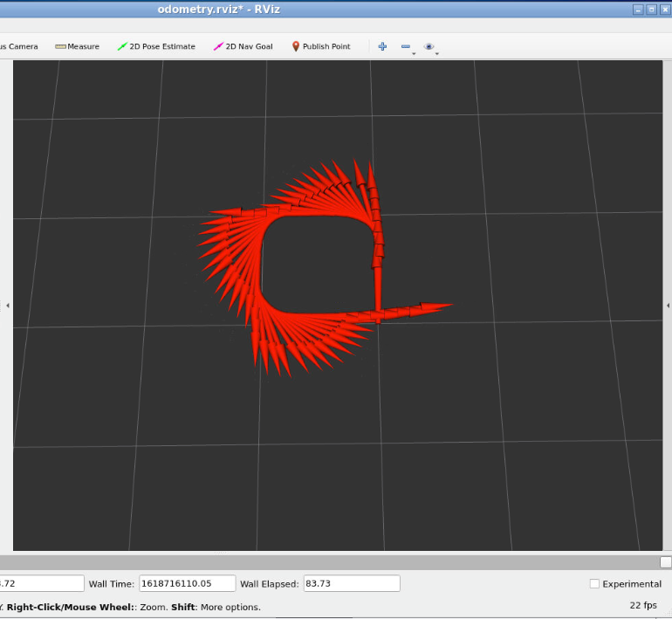
Task: Click the rightmost red odometry arrow tip
Action: click(449, 305)
